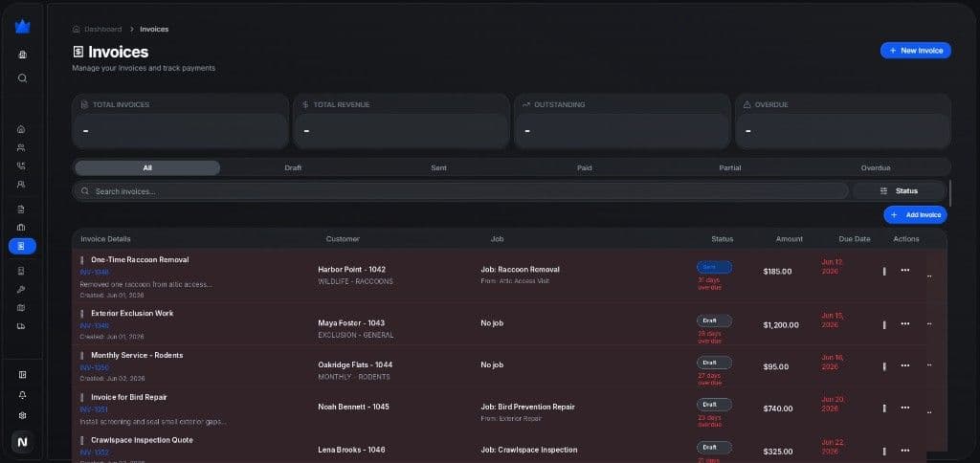
Task: Sort by the Status column header in table
Action: coord(722,239)
